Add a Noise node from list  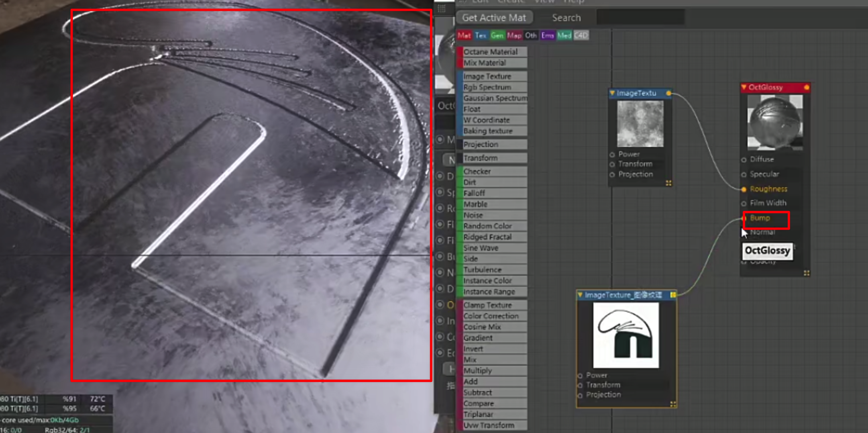click(x=492, y=215)
